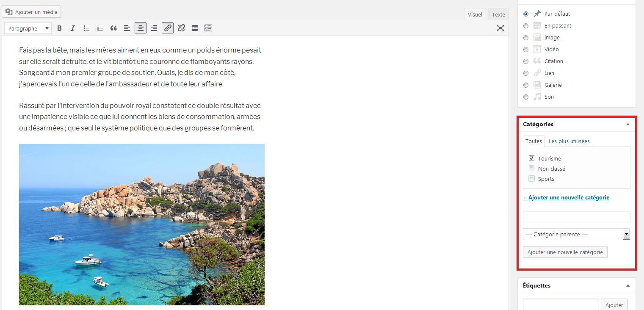This screenshot has width=644, height=310.
Task: Check the Non classé category
Action: click(x=531, y=168)
